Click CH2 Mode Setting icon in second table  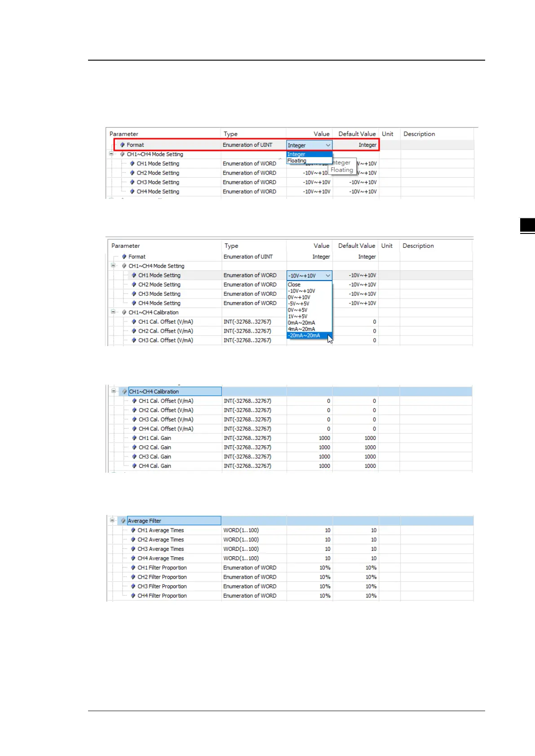coord(134,285)
